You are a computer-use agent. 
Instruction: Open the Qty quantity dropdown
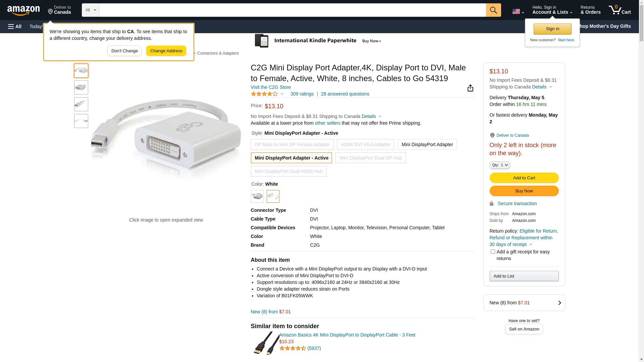coord(499,165)
